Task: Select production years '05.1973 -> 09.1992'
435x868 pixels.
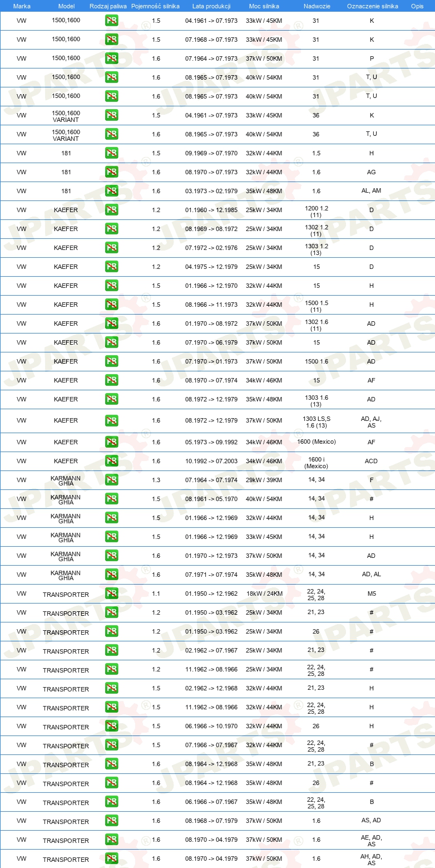Action: click(211, 442)
